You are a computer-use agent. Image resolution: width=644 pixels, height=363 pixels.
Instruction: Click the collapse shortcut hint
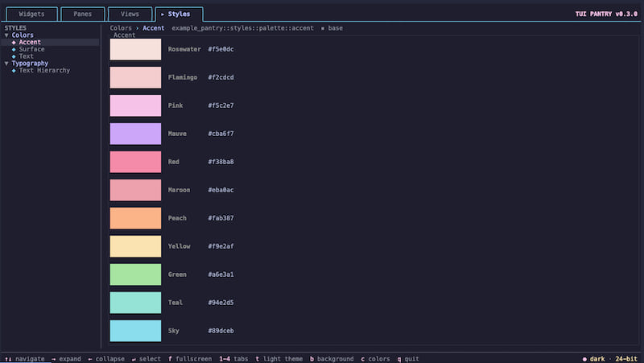point(106,359)
